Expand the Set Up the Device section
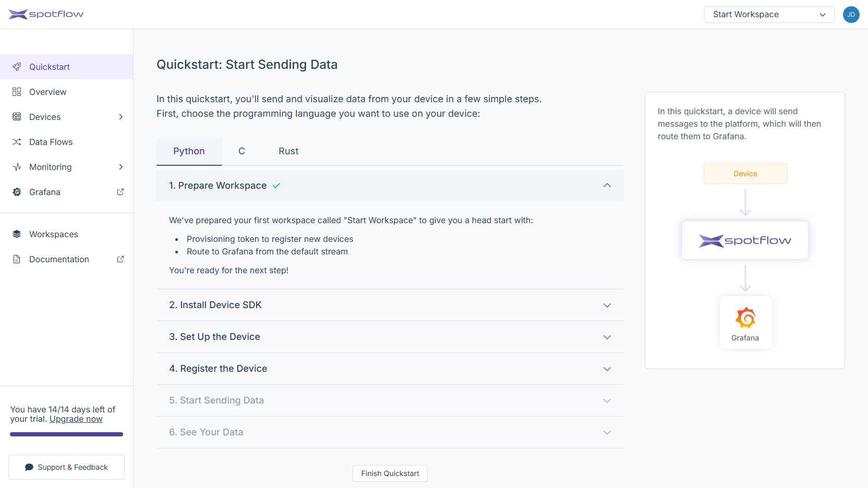The image size is (868, 488). pos(390,337)
